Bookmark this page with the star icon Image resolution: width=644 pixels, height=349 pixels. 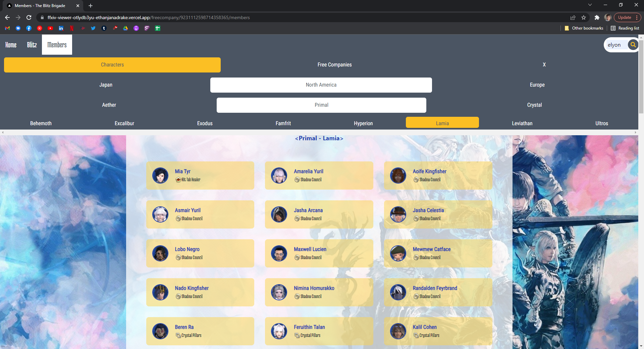pos(584,17)
